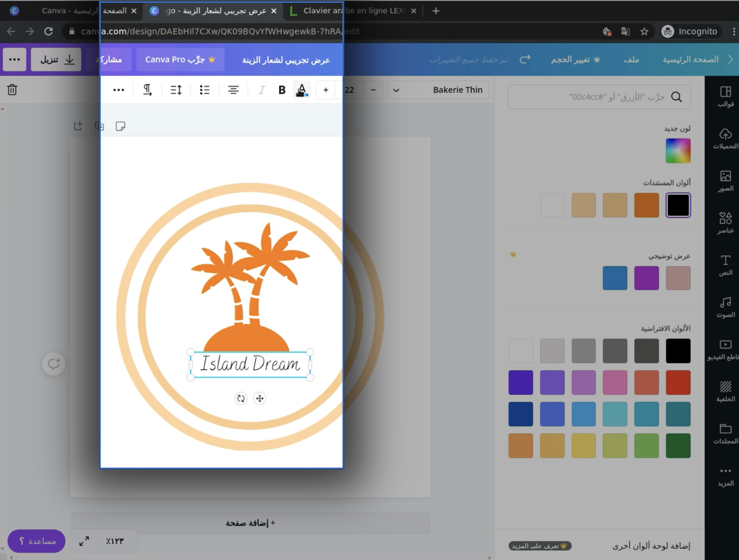Click the undo arrow icon
Viewport: 739px width, 560px height.
(x=525, y=60)
